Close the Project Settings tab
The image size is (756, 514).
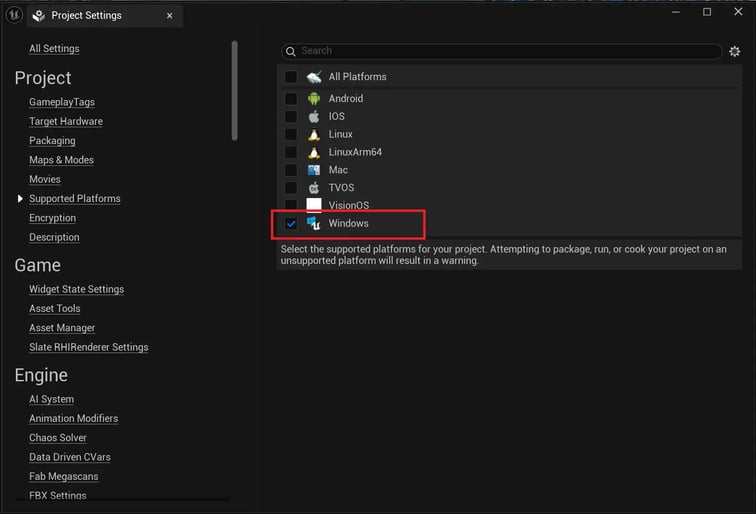pyautogui.click(x=170, y=16)
